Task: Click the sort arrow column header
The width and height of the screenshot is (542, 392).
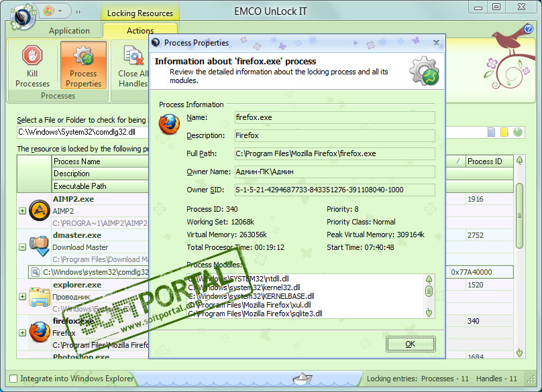Action: coord(458,161)
